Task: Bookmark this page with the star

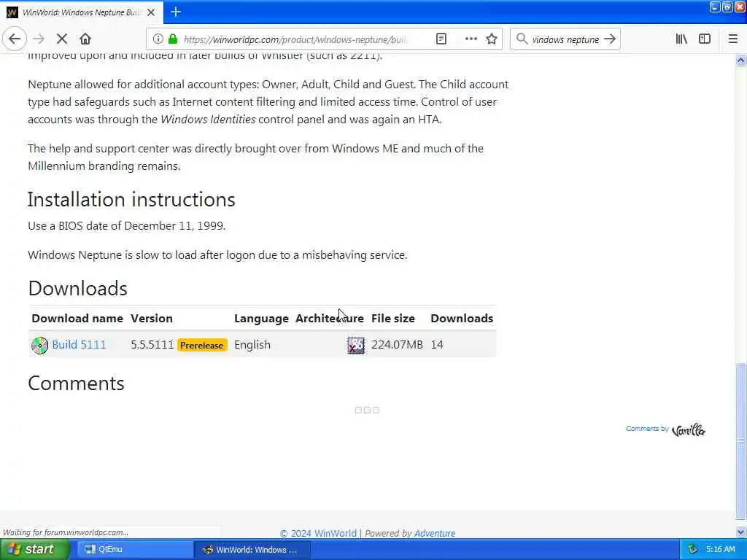Action: tap(492, 39)
